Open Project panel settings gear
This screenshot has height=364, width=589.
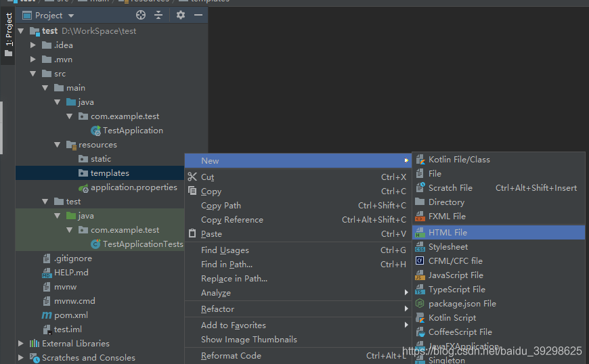pos(181,15)
